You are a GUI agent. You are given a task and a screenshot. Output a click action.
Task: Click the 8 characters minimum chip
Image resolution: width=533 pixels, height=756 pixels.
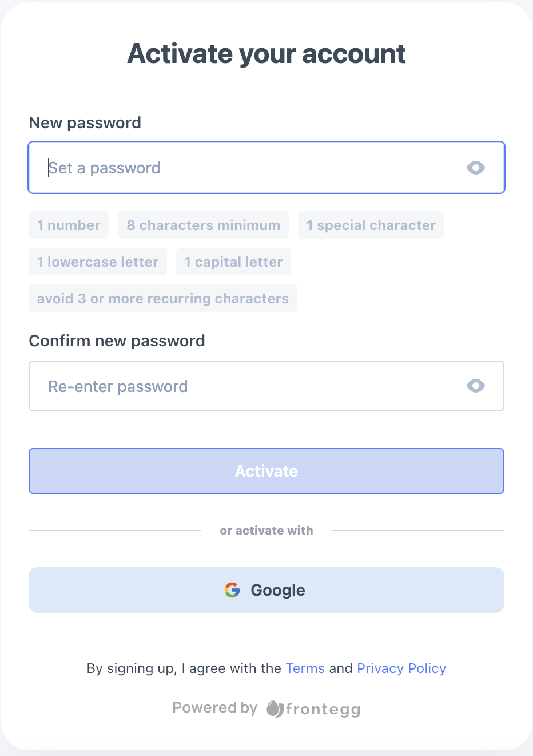pyautogui.click(x=203, y=225)
